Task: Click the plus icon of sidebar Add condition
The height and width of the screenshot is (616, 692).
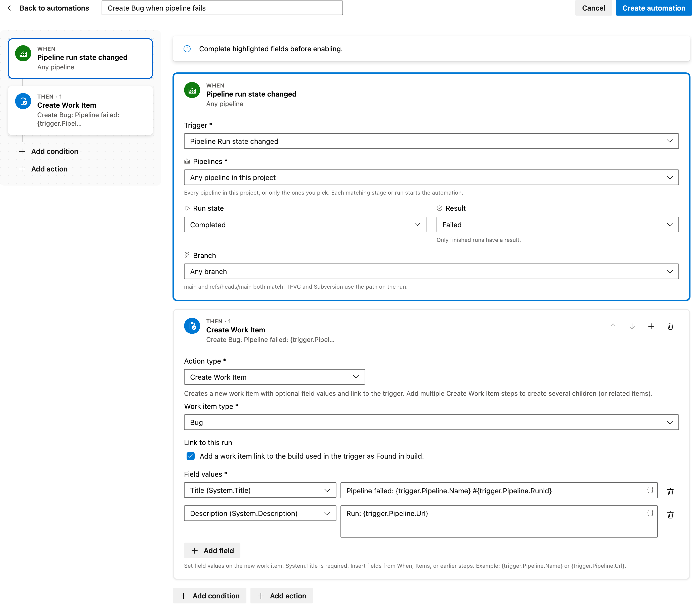Action: [22, 151]
